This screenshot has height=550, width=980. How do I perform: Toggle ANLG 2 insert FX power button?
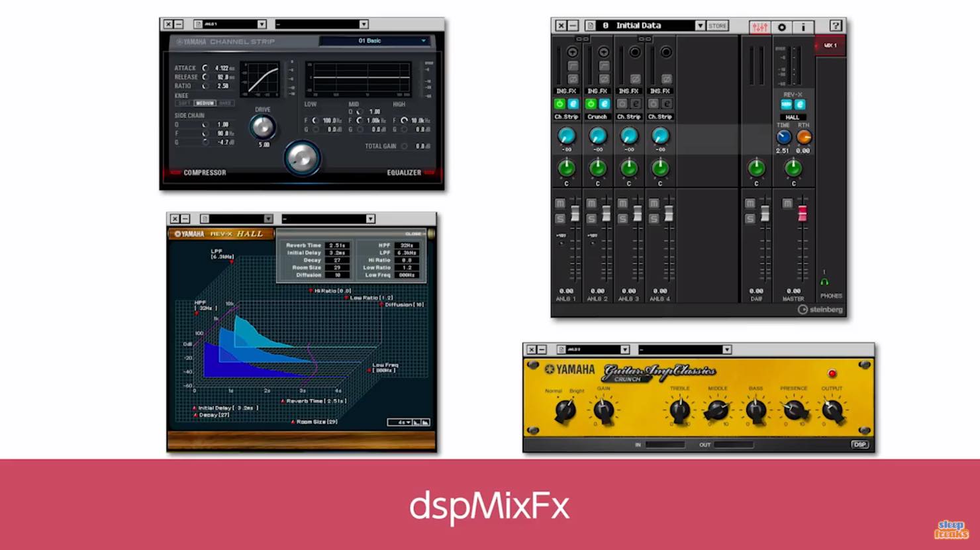[x=591, y=104]
